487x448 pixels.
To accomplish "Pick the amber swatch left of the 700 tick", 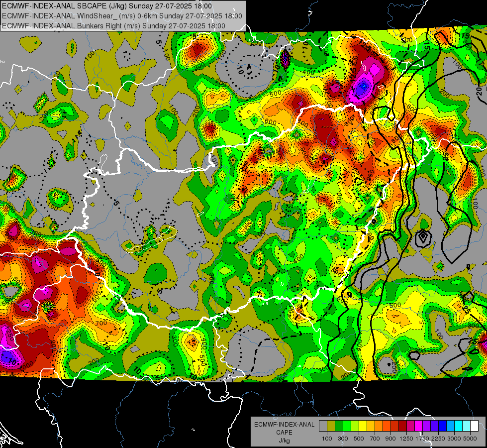I will 371,426.
